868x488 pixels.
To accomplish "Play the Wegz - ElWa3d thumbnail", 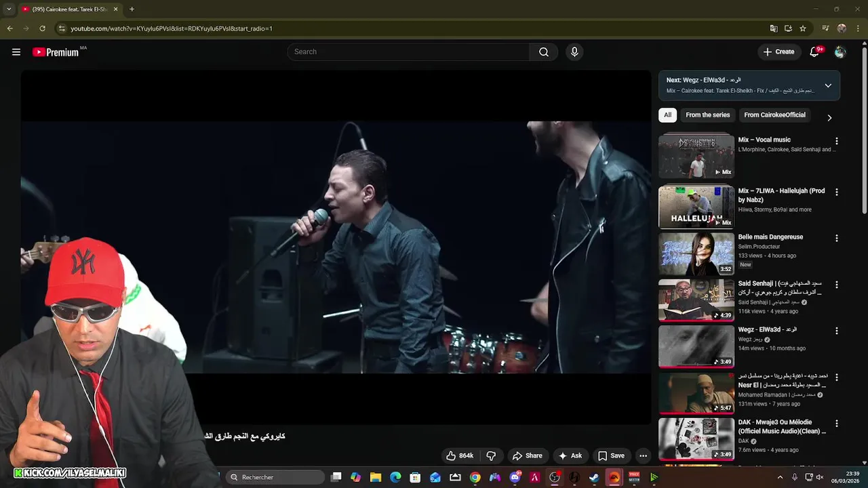I will (x=696, y=346).
